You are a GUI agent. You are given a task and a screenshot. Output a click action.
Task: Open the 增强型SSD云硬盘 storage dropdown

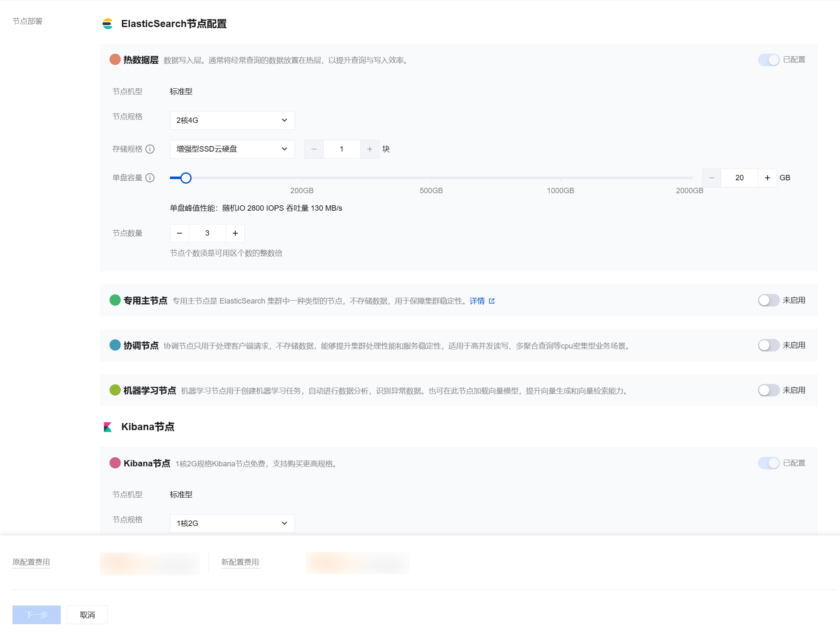click(232, 149)
